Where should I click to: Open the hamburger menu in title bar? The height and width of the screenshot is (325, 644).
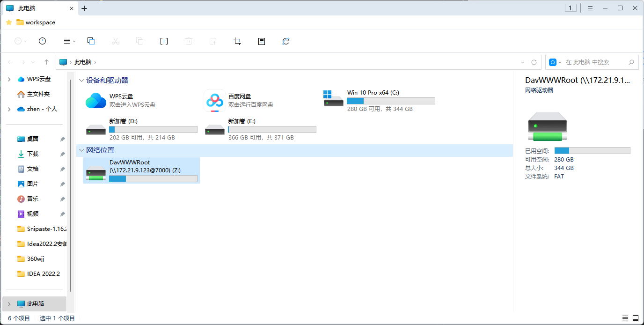tap(590, 8)
